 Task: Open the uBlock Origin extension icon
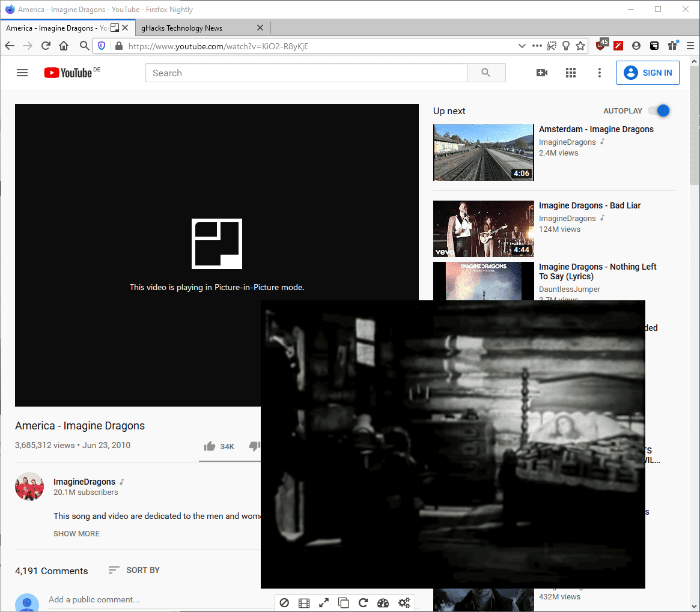[x=602, y=44]
